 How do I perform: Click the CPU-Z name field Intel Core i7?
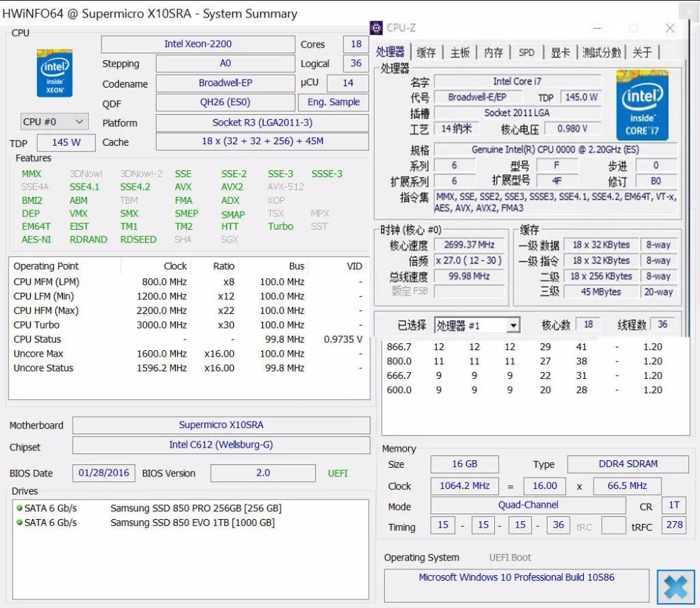point(517,81)
